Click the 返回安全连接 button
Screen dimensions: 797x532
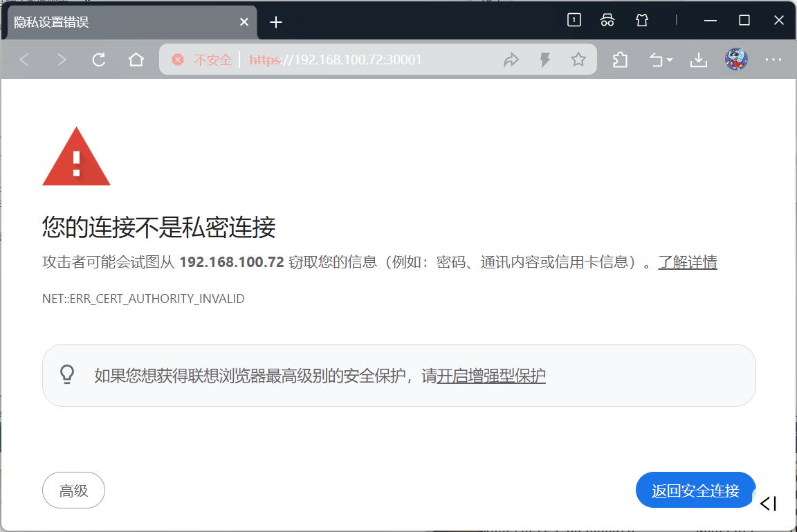pyautogui.click(x=695, y=490)
